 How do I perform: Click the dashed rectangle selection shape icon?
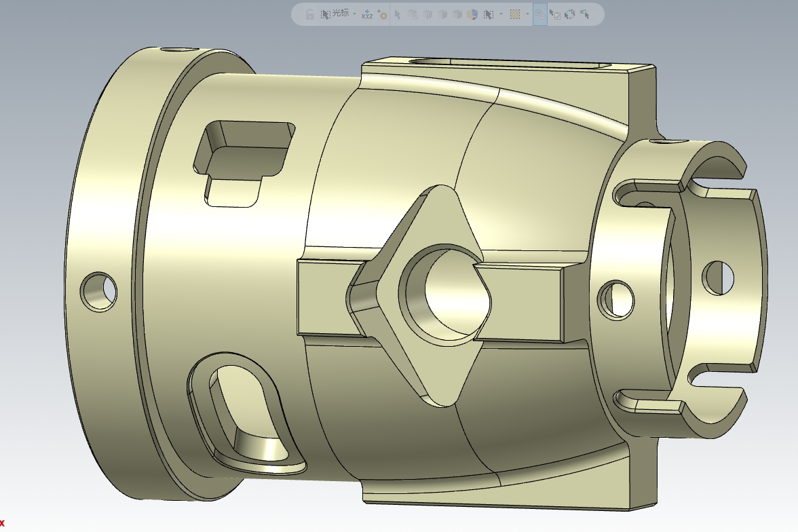click(515, 14)
